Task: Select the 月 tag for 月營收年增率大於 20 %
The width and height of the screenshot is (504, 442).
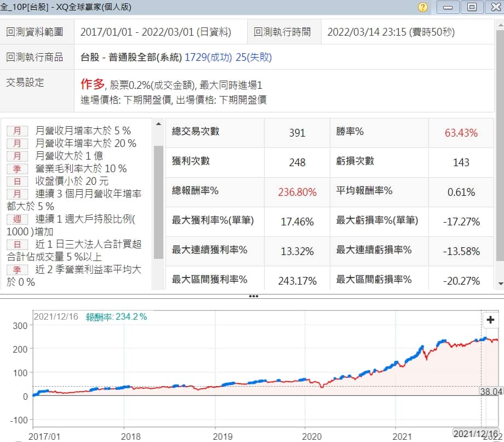Action: 18,144
